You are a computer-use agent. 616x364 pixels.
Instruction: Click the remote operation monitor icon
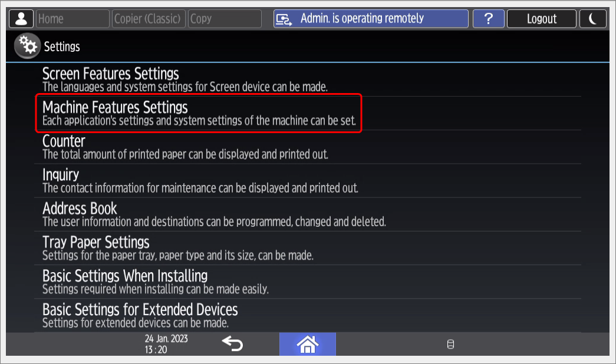(284, 19)
